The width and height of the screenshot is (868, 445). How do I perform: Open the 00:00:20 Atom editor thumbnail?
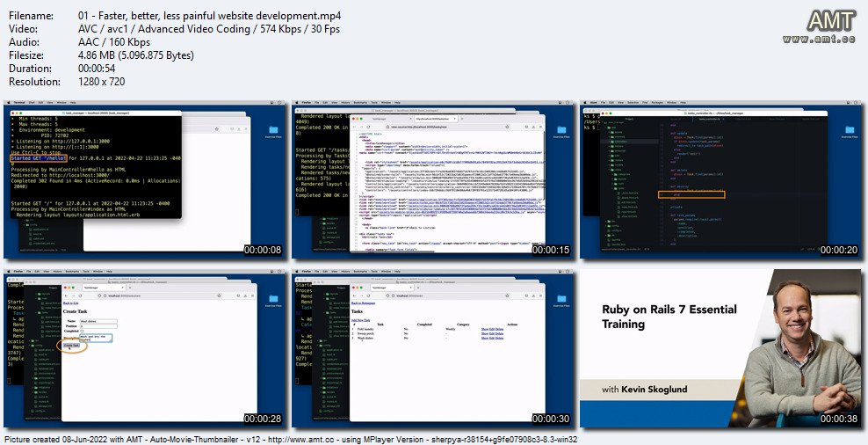click(x=721, y=179)
